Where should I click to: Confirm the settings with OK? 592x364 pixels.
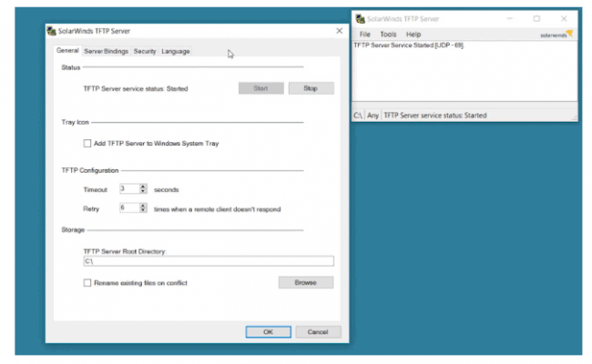268,332
